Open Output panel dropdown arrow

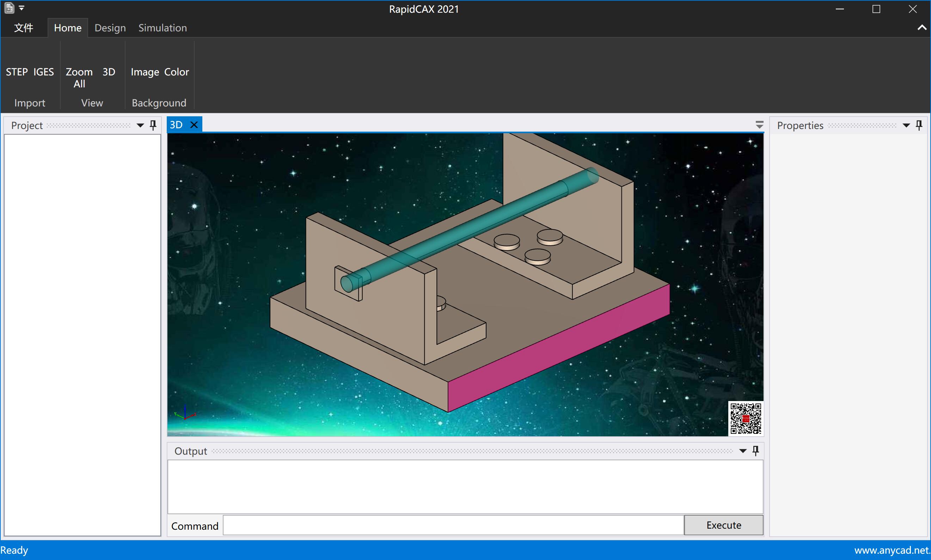coord(743,451)
